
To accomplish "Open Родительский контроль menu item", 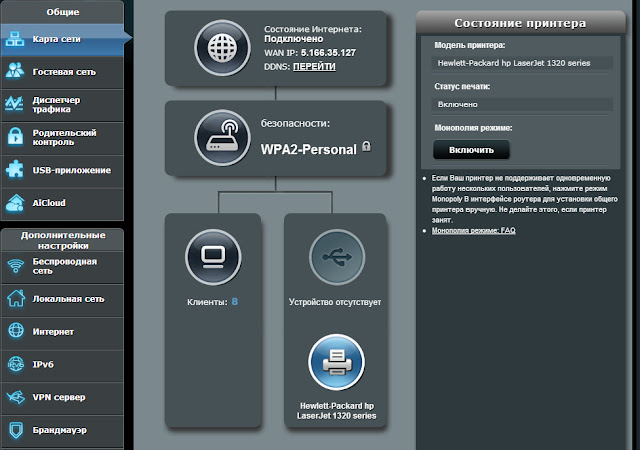I will 62,138.
